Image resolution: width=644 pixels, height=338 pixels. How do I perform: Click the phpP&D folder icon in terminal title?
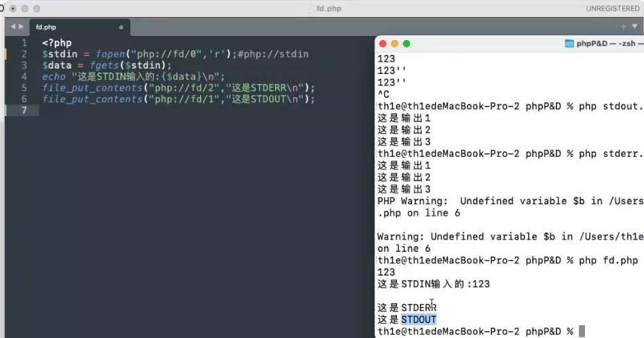(569, 43)
